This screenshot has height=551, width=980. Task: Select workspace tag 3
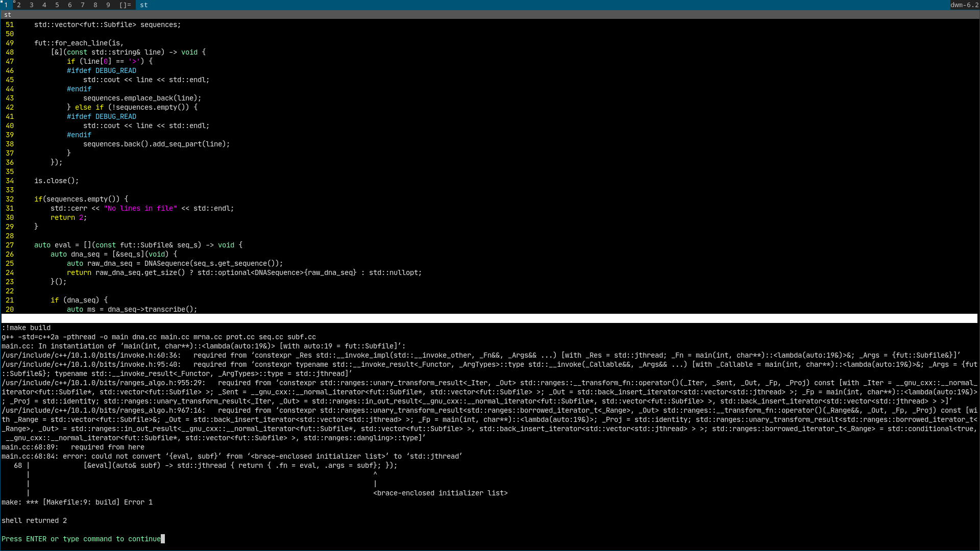coord(32,5)
